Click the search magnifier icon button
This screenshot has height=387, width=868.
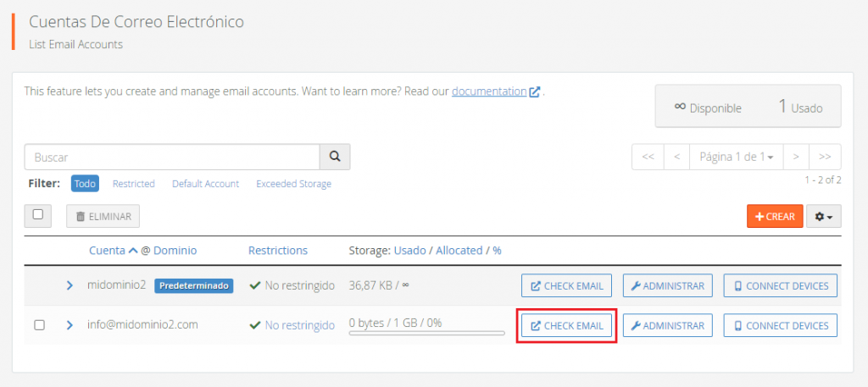[335, 157]
